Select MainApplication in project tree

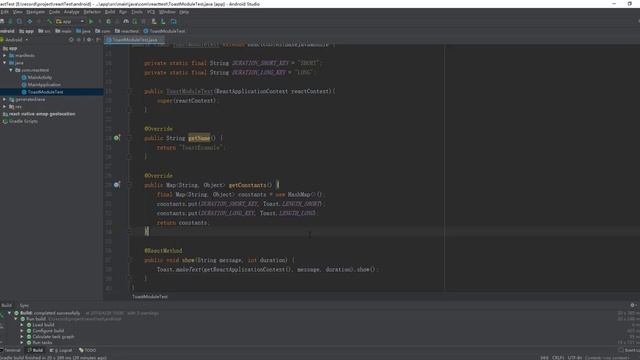click(44, 84)
